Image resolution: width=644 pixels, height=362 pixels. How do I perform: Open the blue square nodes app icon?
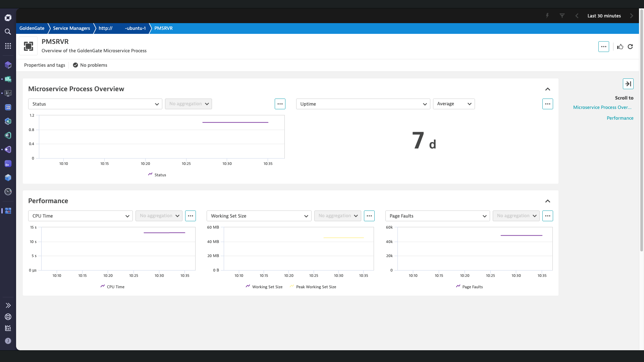pos(8,107)
